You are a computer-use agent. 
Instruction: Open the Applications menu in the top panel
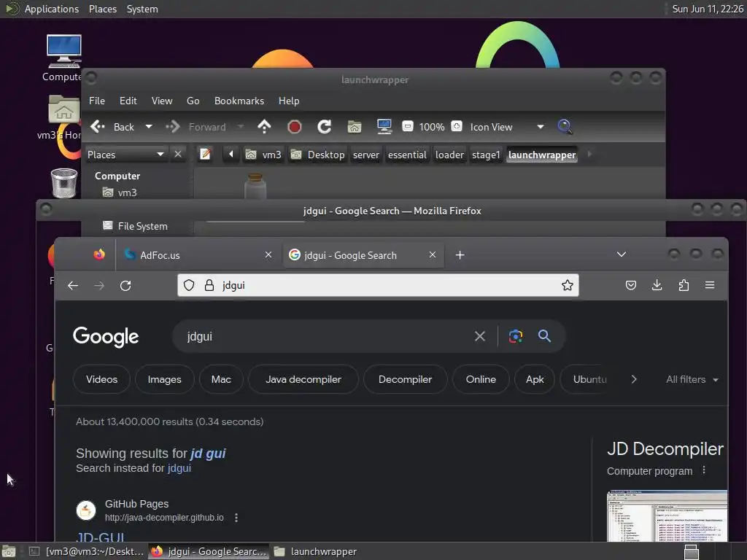pos(52,9)
